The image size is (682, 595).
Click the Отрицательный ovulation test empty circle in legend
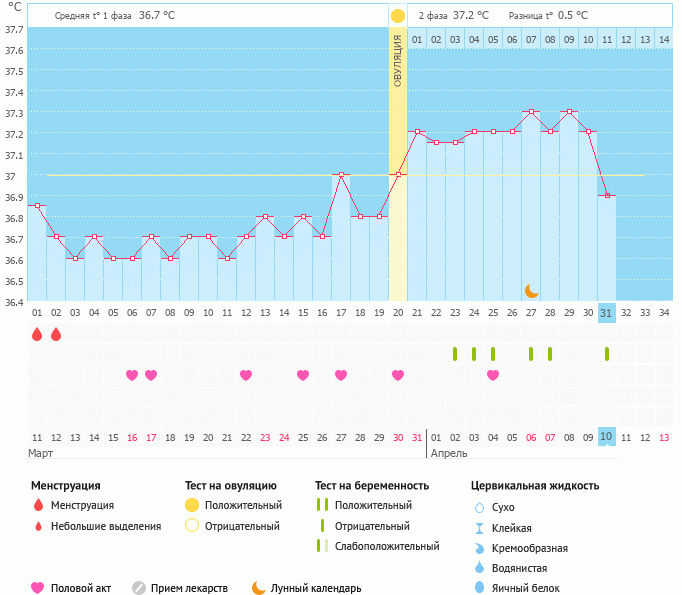[192, 526]
